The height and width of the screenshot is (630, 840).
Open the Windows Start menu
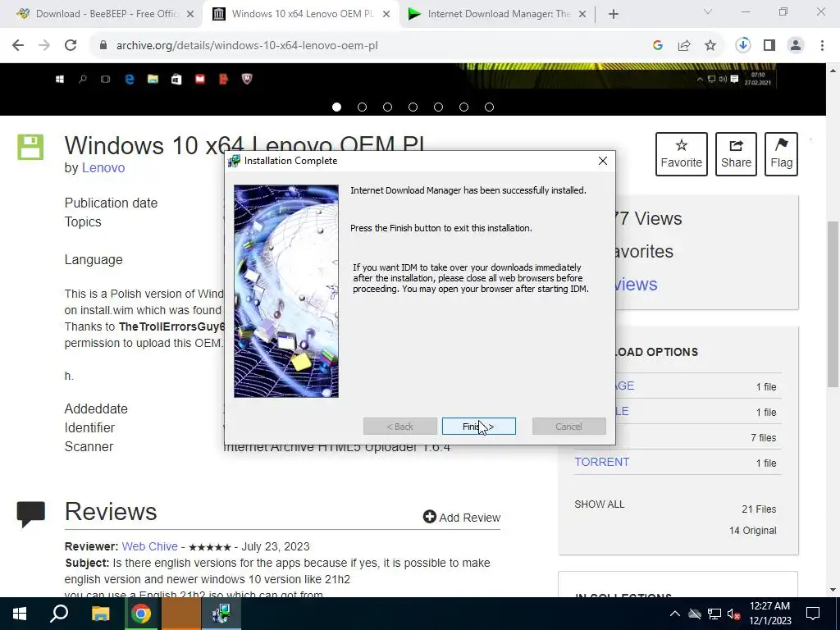click(20, 614)
